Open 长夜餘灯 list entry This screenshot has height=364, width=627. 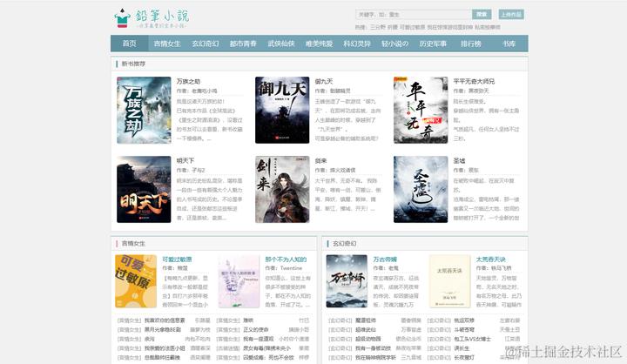click(464, 357)
